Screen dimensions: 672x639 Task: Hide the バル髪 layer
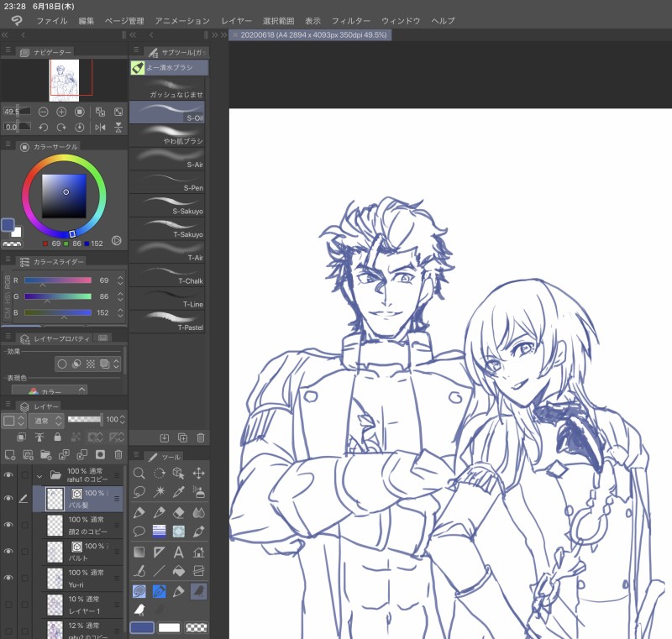coord(8,499)
